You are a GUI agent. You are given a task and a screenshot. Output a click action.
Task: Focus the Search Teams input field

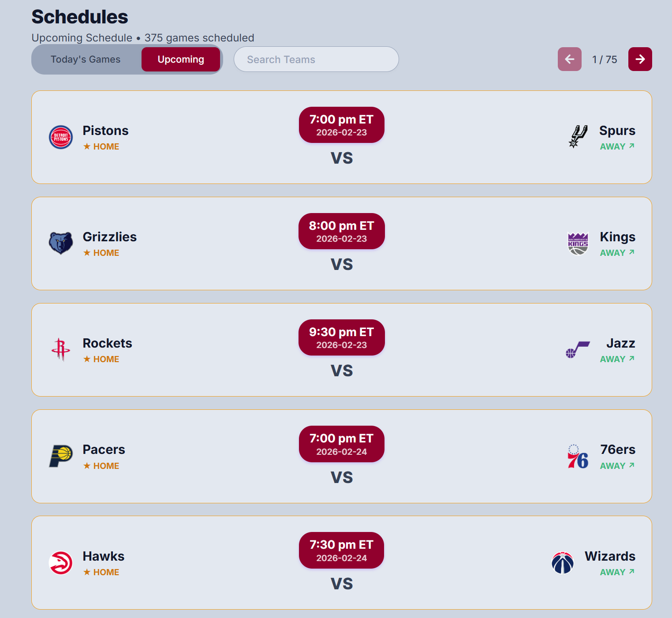316,60
